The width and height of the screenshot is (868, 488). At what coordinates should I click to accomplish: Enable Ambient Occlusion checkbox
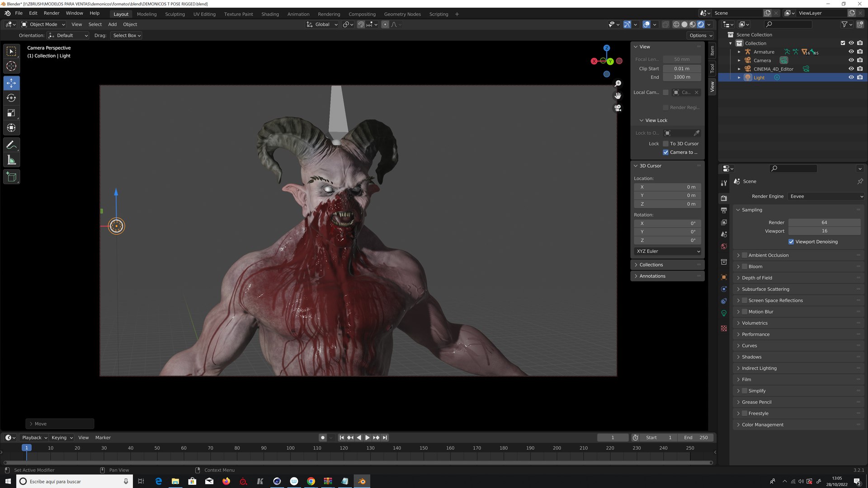[745, 255]
